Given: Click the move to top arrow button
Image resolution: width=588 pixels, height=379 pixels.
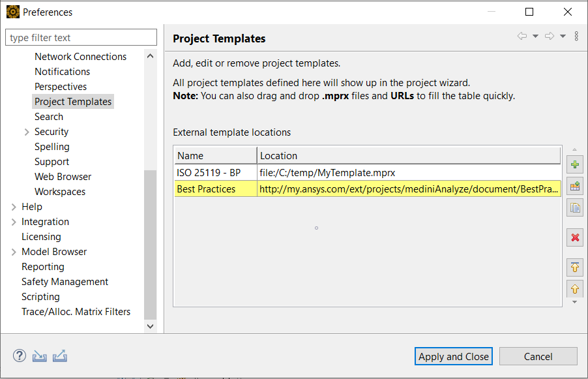Looking at the screenshot, I should point(575,267).
